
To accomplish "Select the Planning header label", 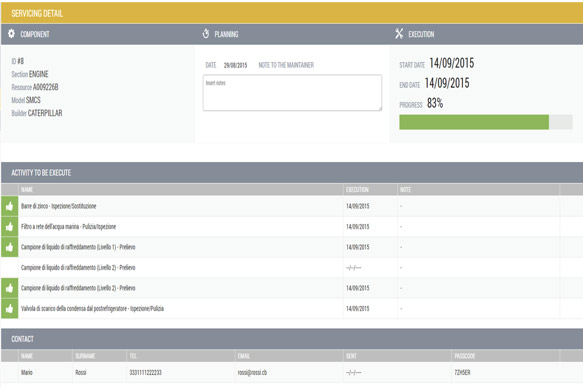I will click(226, 34).
